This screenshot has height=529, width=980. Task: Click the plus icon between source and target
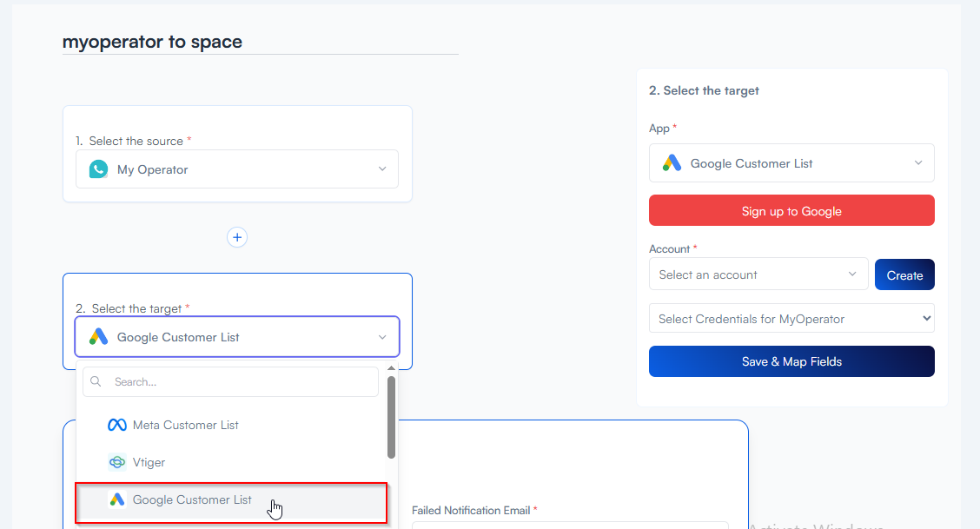click(237, 237)
